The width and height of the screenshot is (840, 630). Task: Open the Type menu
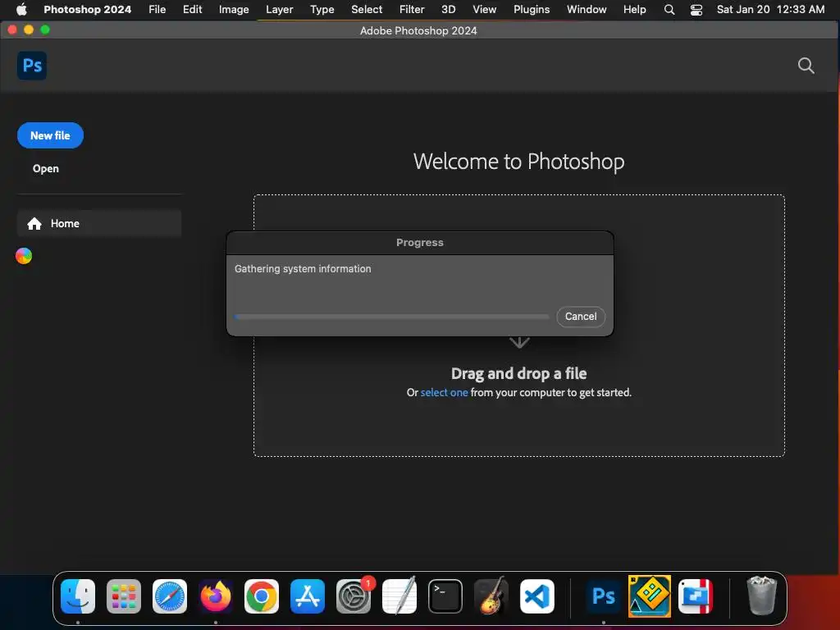point(322,9)
